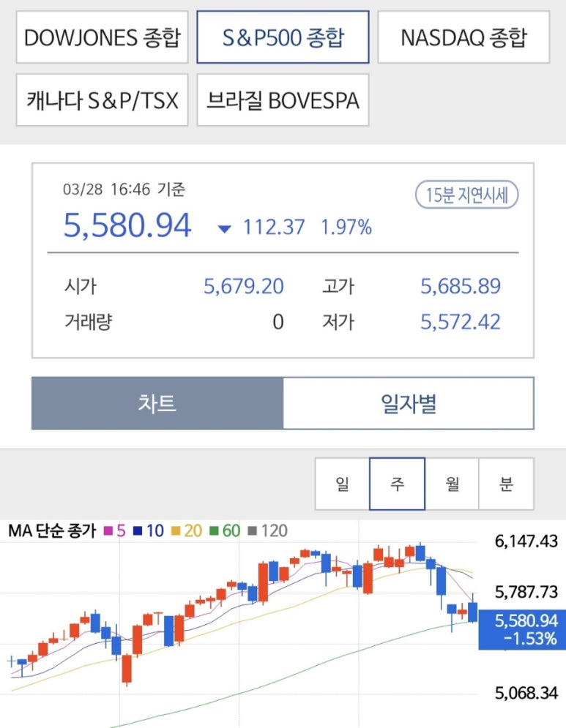566x728 pixels.
Task: Click the MA 단순 종가 legend label
Action: pos(52,530)
